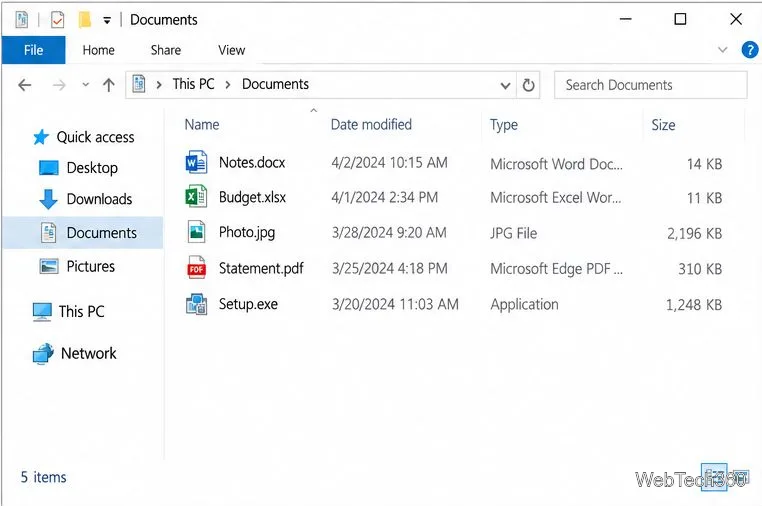Screen dimensions: 762x506
Task: Select Quick access in navigation pane
Action: 95,137
